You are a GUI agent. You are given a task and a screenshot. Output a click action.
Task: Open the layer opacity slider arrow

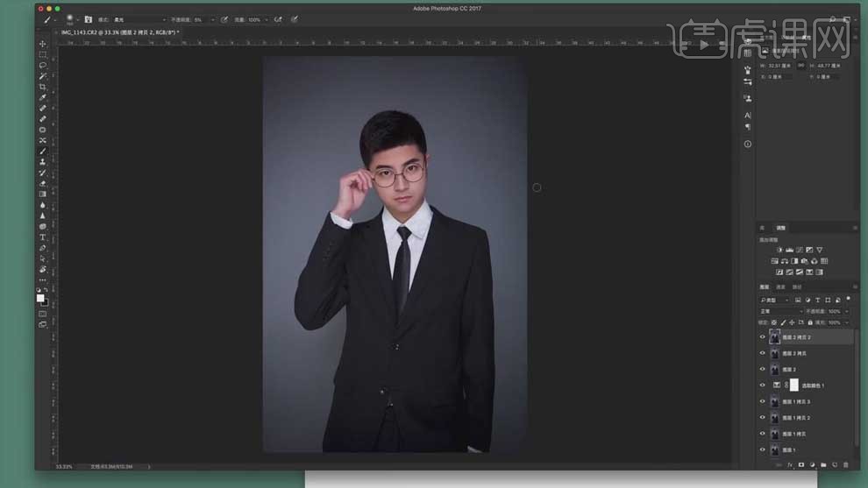coord(847,312)
